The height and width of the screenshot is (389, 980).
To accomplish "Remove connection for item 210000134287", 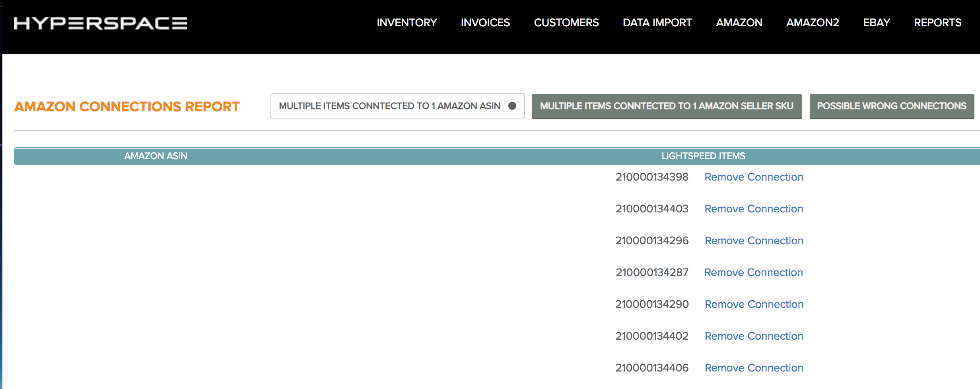I will (x=753, y=272).
